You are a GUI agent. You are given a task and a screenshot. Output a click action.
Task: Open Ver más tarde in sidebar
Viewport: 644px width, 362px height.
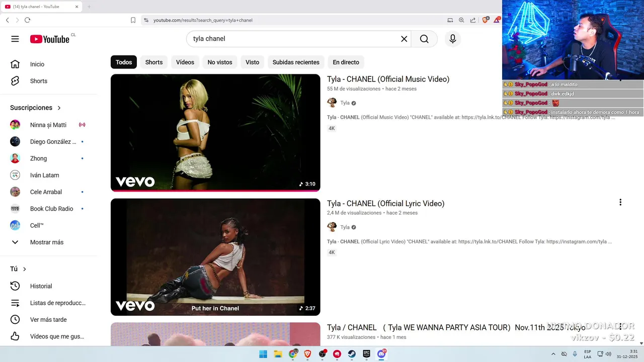49,320
